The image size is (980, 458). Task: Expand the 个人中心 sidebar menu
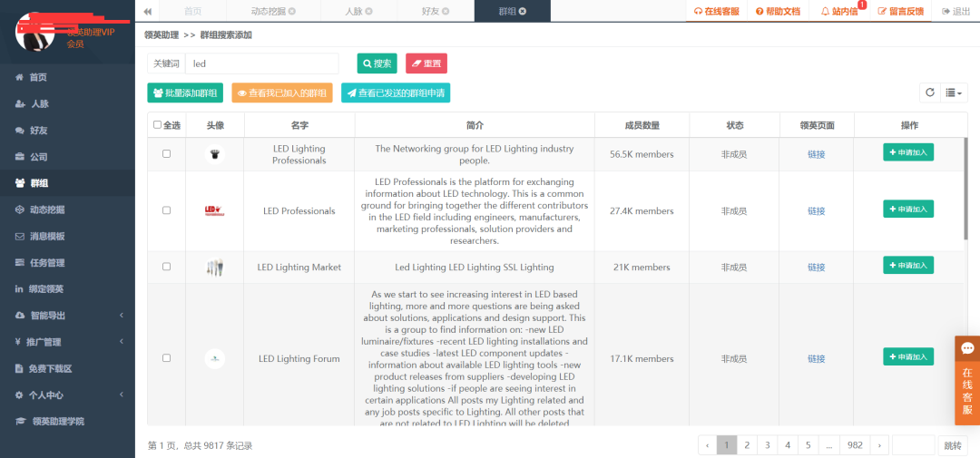67,395
